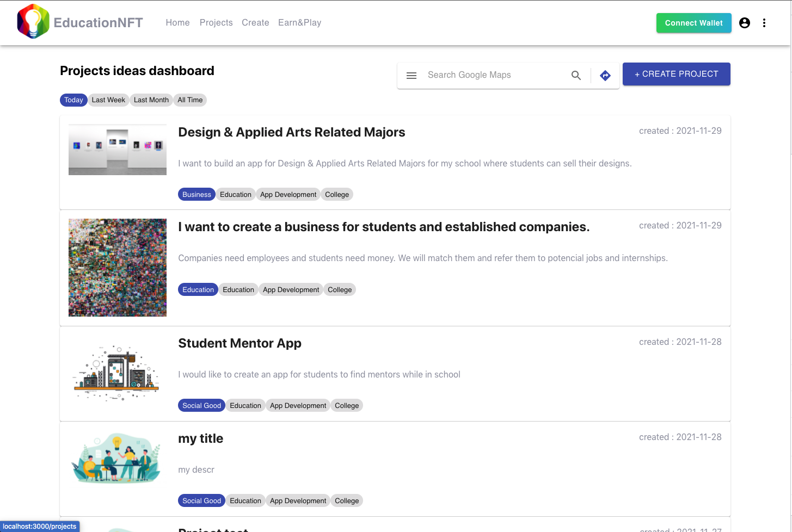Click the EducationNFT lightbulb logo
The image size is (792, 532).
[x=33, y=22]
